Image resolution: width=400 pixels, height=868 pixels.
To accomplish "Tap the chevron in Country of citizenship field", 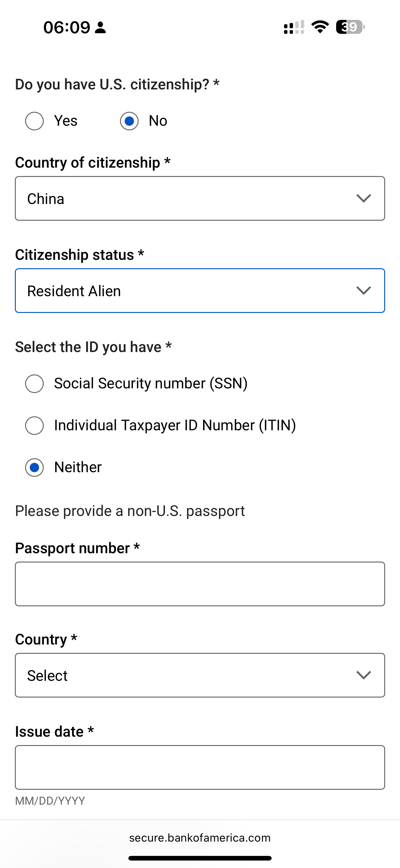I will point(364,198).
